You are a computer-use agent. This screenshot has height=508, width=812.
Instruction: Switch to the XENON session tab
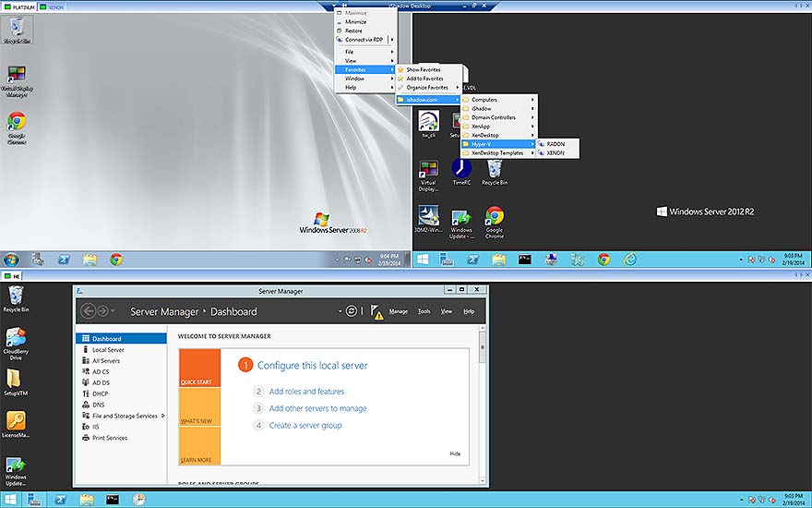[x=52, y=7]
